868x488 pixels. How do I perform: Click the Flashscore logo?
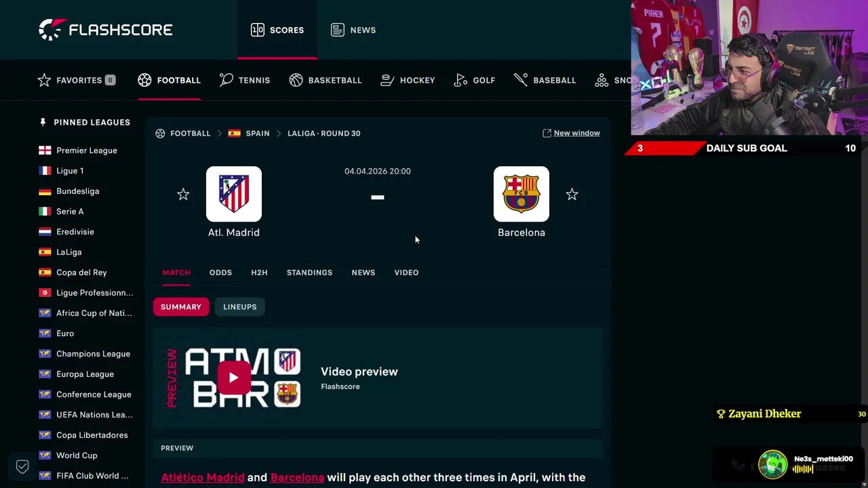click(x=105, y=30)
